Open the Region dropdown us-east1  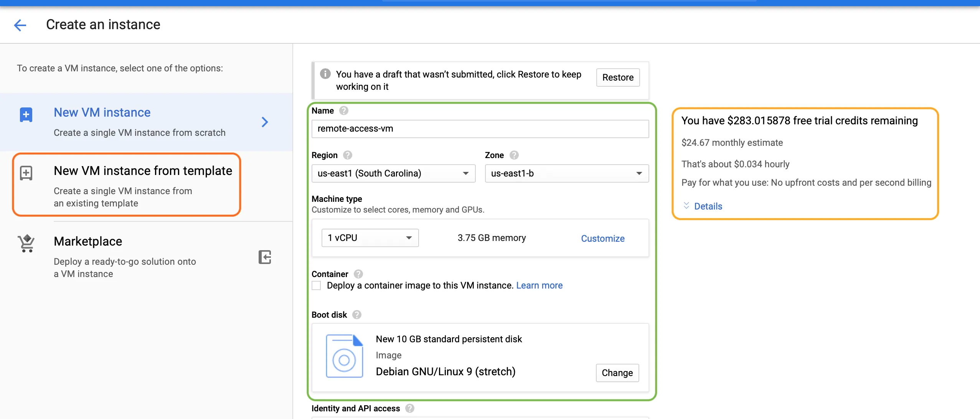click(x=393, y=173)
